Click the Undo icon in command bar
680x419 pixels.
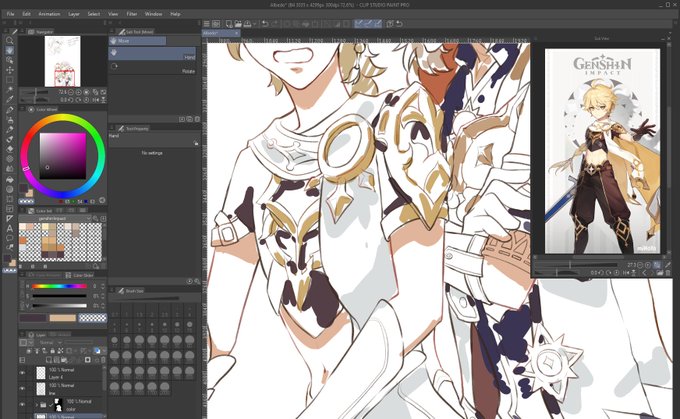[265, 24]
